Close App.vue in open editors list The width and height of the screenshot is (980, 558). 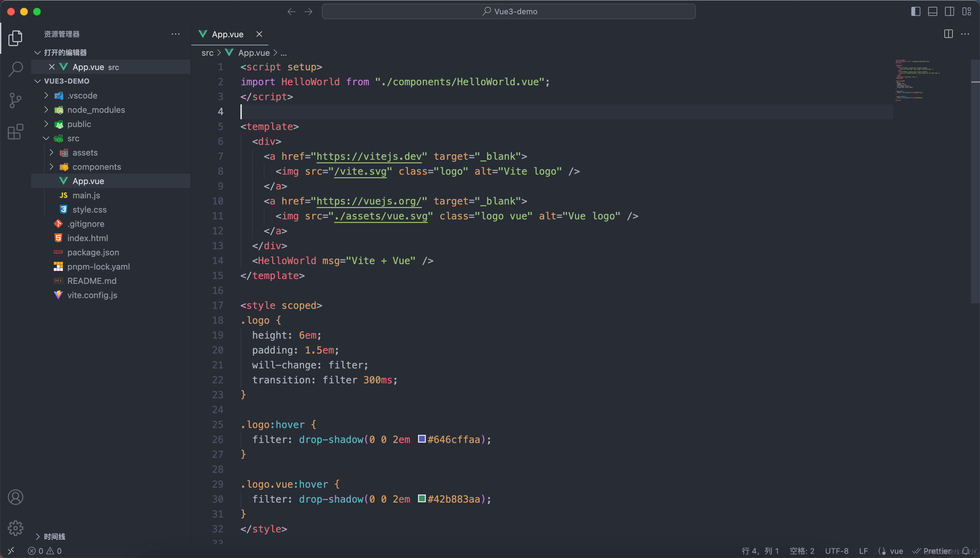click(52, 67)
